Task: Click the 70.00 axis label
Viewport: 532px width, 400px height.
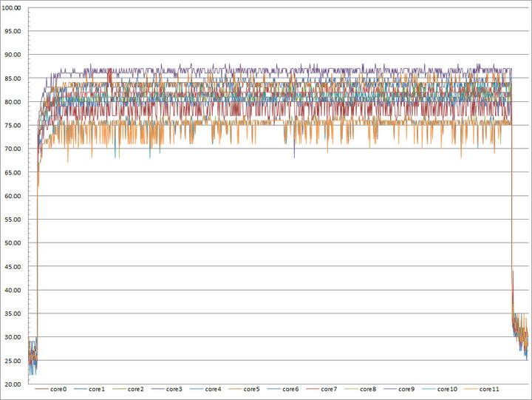Action: [13, 149]
